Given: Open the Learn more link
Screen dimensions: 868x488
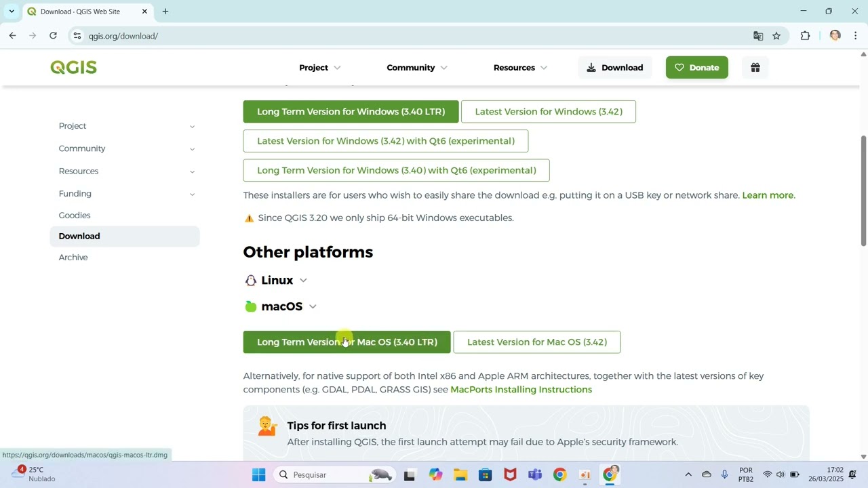Looking at the screenshot, I should (768, 195).
